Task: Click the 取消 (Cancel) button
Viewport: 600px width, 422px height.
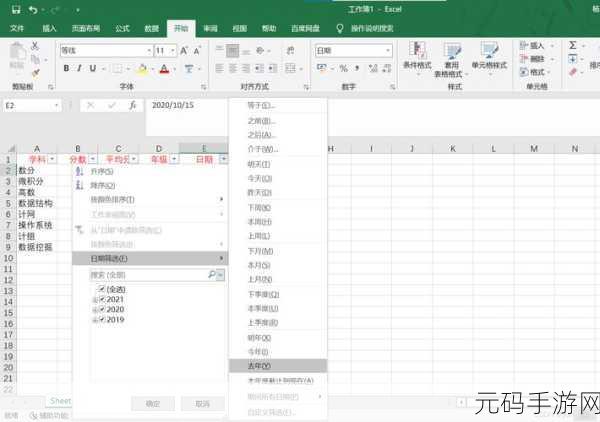Action: (202, 404)
